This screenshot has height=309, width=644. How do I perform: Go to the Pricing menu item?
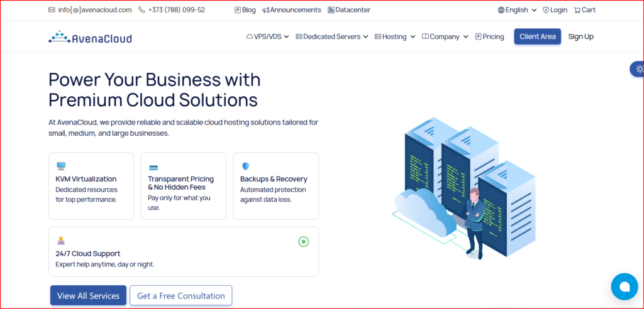[x=489, y=37]
